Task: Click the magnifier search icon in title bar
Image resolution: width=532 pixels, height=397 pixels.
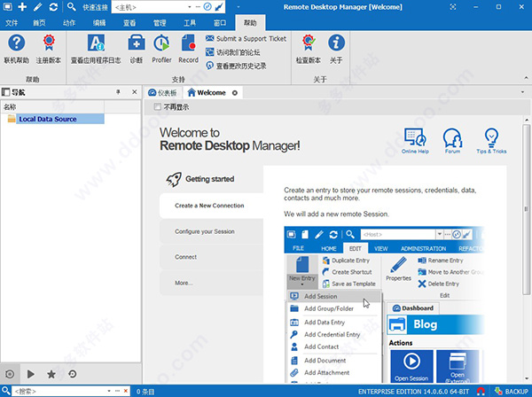Action: pos(71,7)
